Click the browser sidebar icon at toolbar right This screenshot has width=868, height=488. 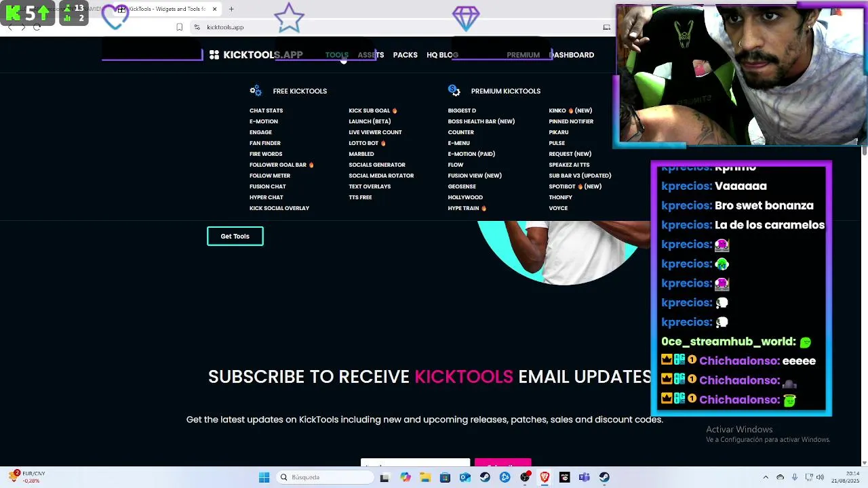coord(607,27)
